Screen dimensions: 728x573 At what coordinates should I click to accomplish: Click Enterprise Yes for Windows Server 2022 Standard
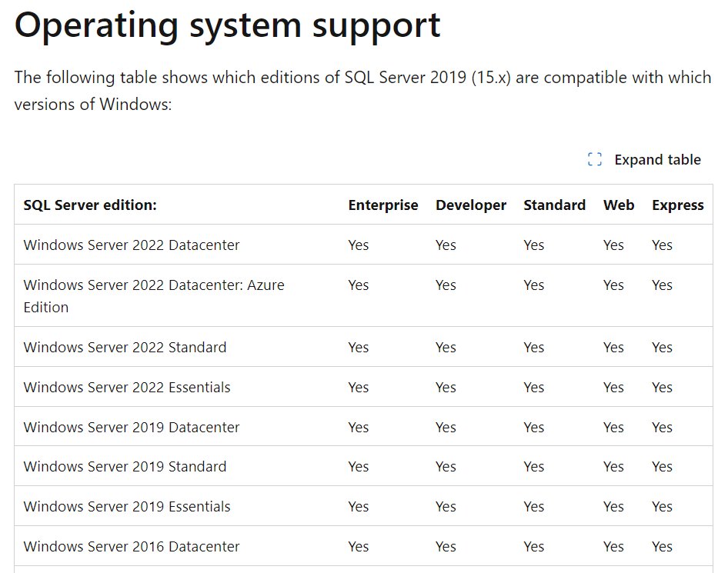pyautogui.click(x=359, y=348)
